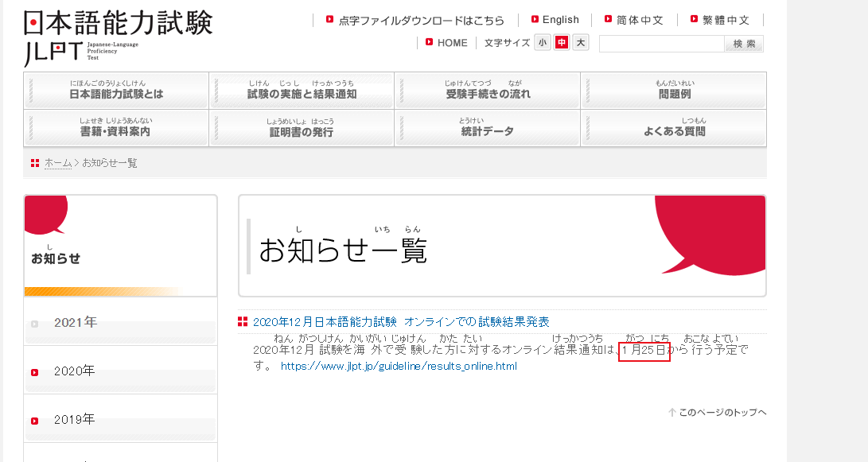The image size is (868, 462).
Task: Switch to 简体中文 language
Action: tap(640, 20)
